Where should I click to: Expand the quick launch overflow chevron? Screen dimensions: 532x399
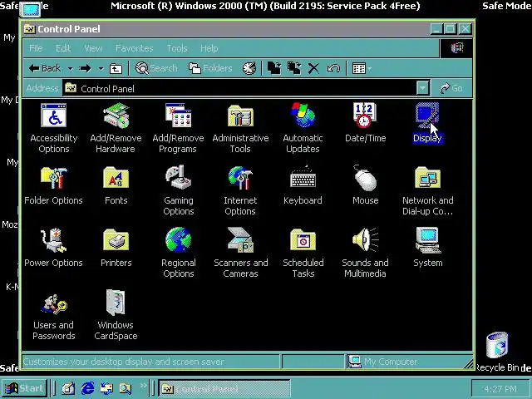click(x=144, y=386)
